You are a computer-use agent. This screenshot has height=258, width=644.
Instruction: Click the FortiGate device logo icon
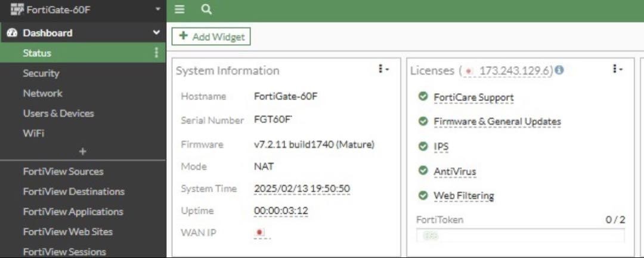17,10
